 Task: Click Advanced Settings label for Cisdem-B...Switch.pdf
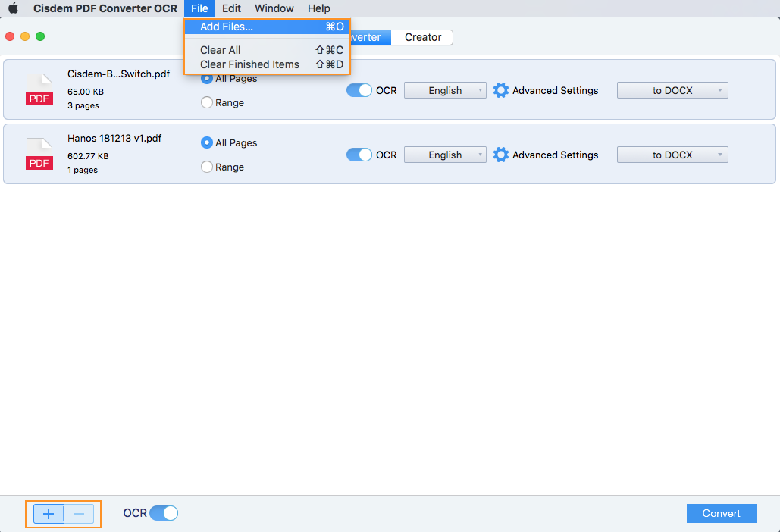click(x=555, y=90)
